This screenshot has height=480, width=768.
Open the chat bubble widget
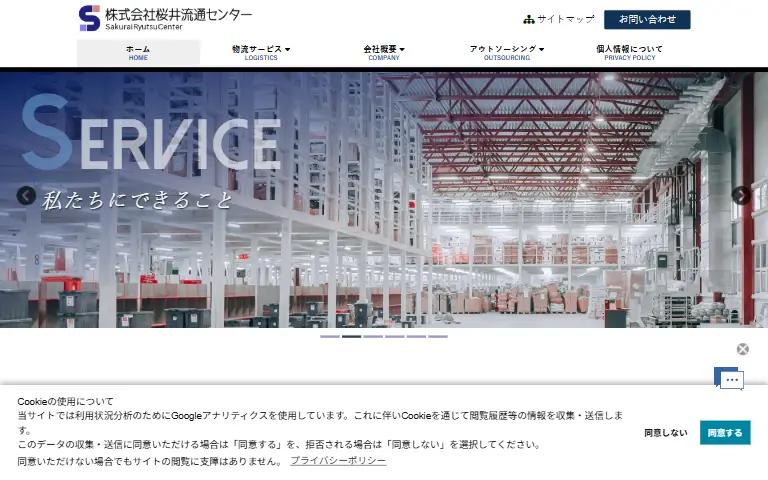point(729,379)
